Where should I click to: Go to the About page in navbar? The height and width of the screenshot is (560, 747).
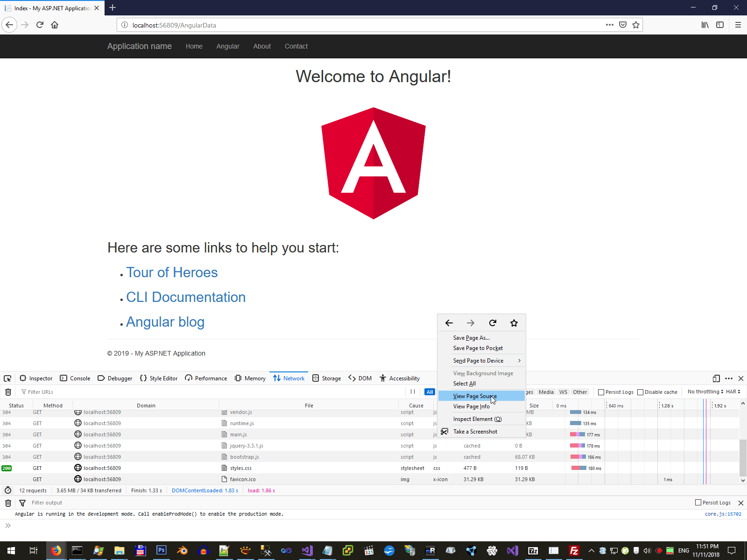(262, 46)
